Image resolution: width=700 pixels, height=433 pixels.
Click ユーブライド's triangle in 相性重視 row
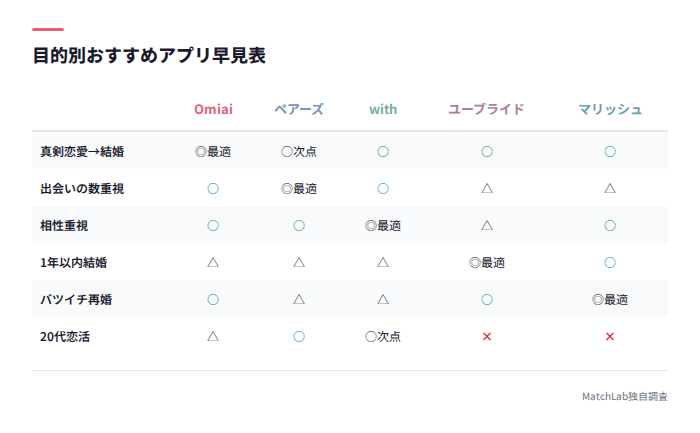[487, 225]
